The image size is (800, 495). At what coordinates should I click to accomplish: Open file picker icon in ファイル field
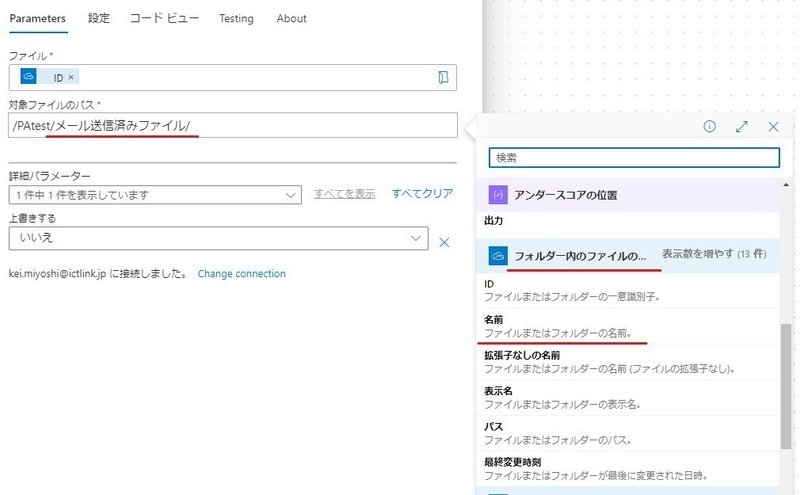coord(443,77)
